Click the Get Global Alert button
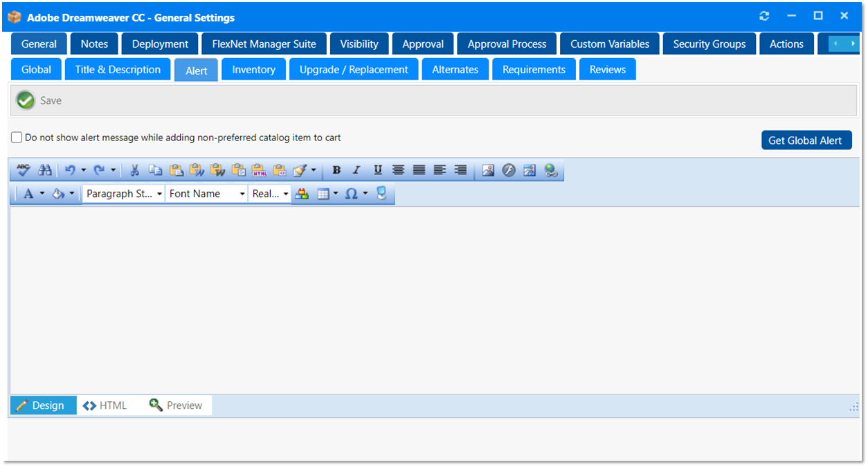This screenshot has width=868, height=467. 806,140
